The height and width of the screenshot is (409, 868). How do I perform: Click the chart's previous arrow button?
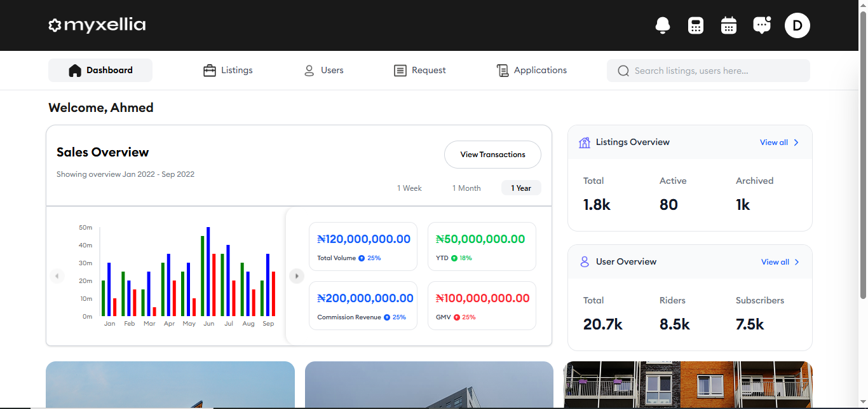(57, 276)
